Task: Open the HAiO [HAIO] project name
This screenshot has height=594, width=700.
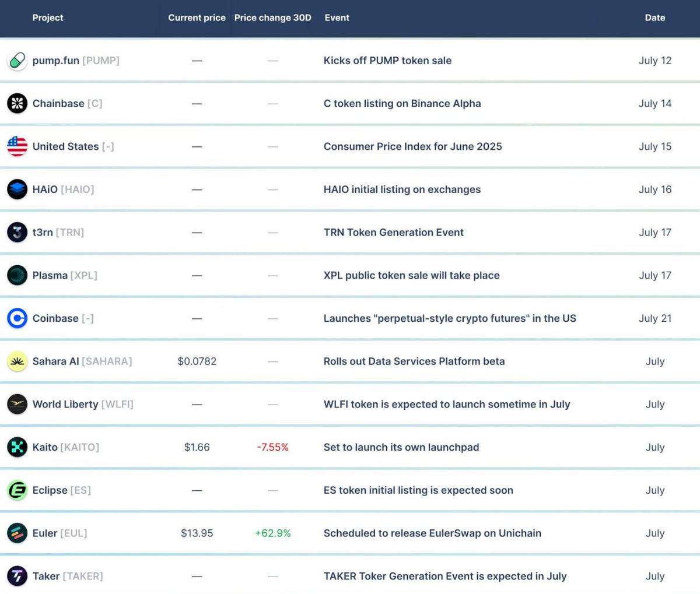Action: click(x=63, y=189)
